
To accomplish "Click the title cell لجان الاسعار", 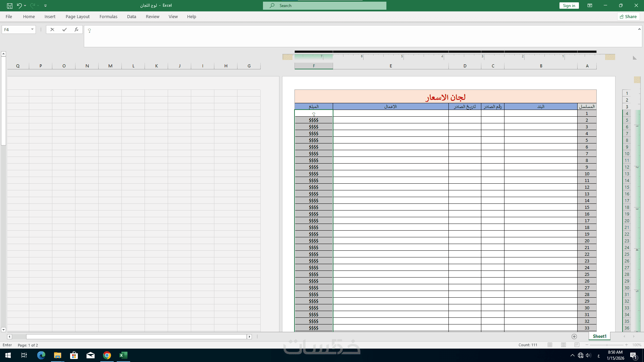I will 445,97.
